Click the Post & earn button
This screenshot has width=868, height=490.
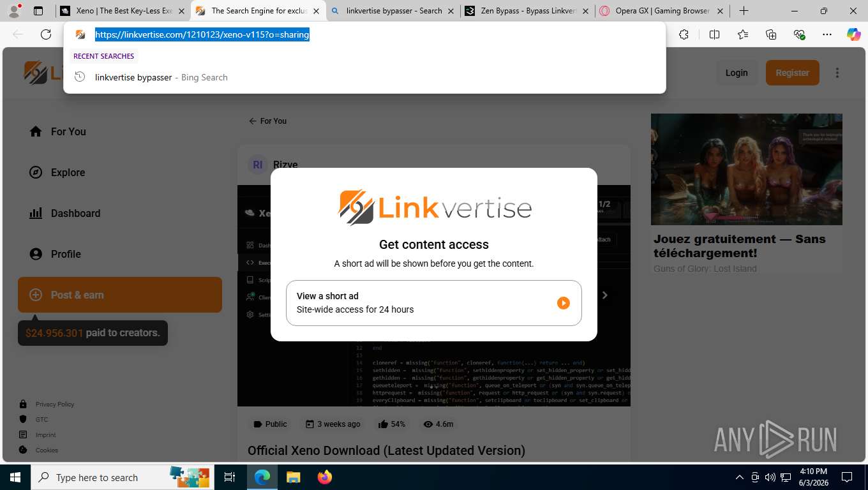(120, 295)
